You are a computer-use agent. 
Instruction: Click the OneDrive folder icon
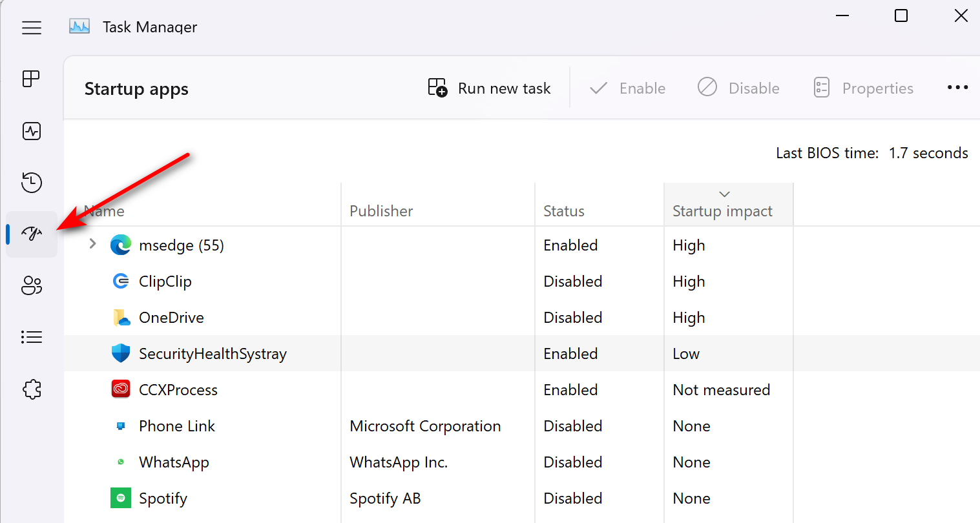[121, 318]
